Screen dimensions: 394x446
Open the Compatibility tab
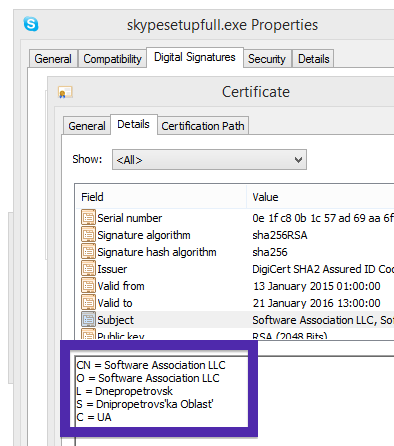(112, 59)
